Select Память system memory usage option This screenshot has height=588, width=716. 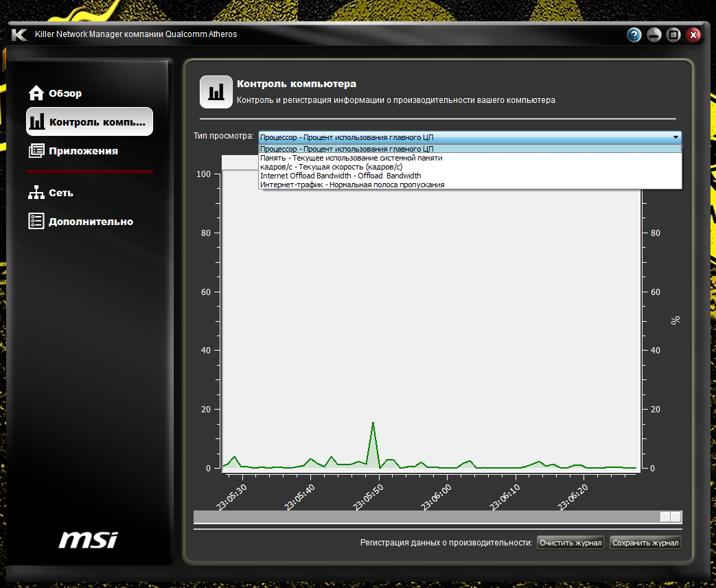[351, 158]
